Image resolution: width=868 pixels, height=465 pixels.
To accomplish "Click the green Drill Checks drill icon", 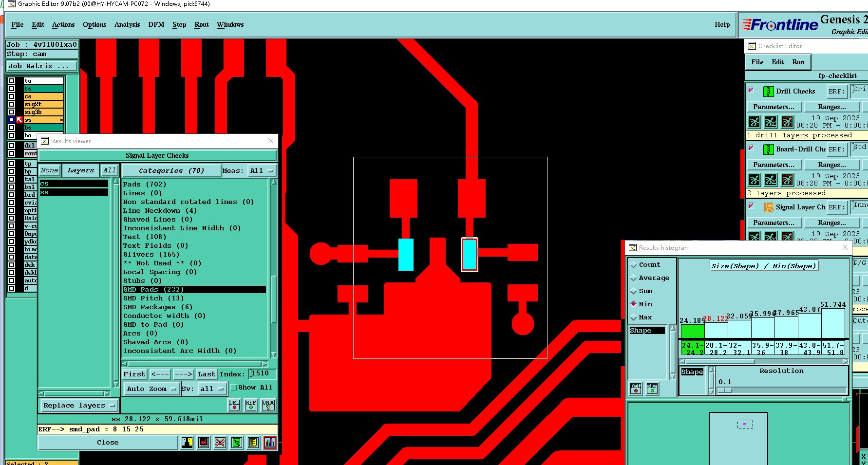I will click(x=768, y=91).
